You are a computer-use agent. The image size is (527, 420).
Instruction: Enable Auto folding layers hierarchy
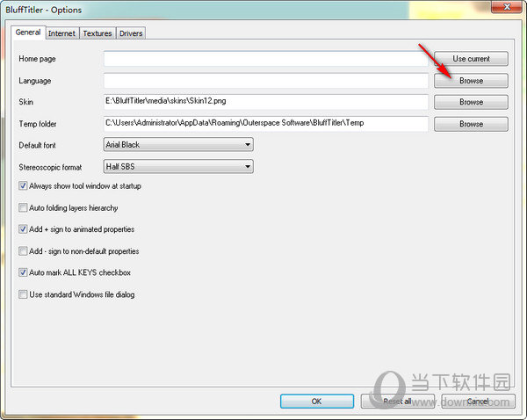click(23, 208)
